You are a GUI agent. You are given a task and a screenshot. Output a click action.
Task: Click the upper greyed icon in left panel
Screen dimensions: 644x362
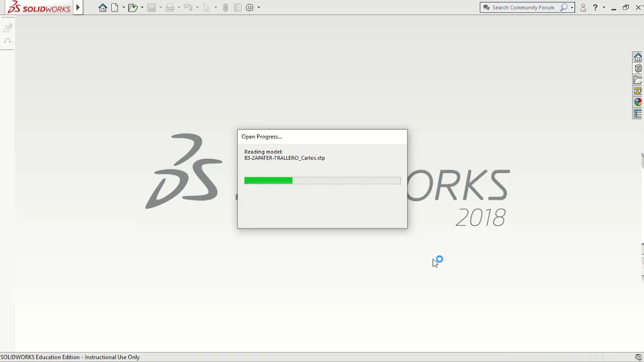(x=8, y=28)
